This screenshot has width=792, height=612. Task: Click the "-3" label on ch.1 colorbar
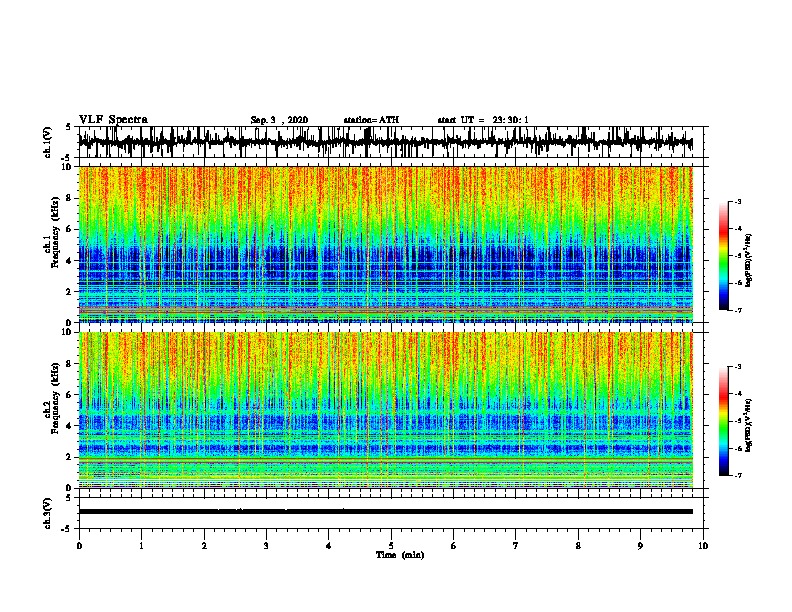click(738, 202)
